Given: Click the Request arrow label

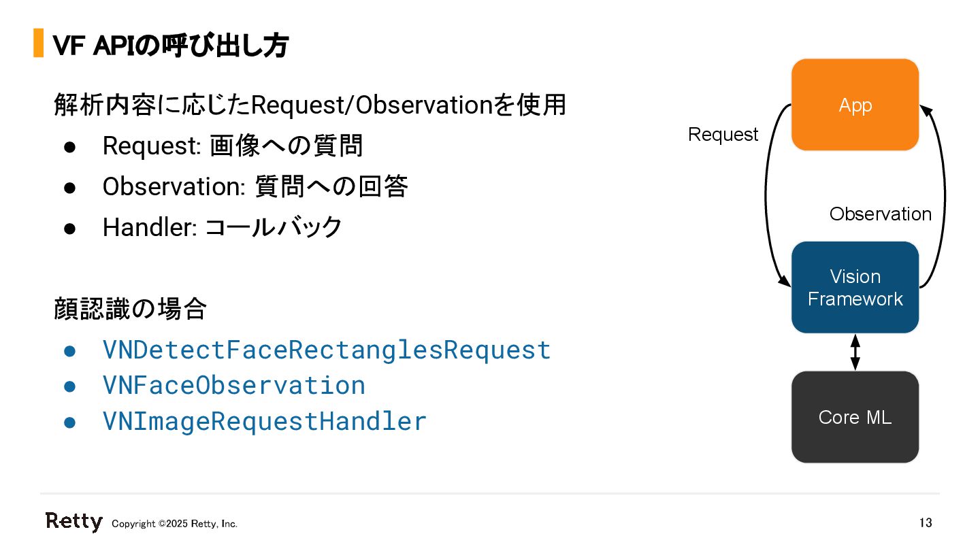Looking at the screenshot, I should point(723,135).
